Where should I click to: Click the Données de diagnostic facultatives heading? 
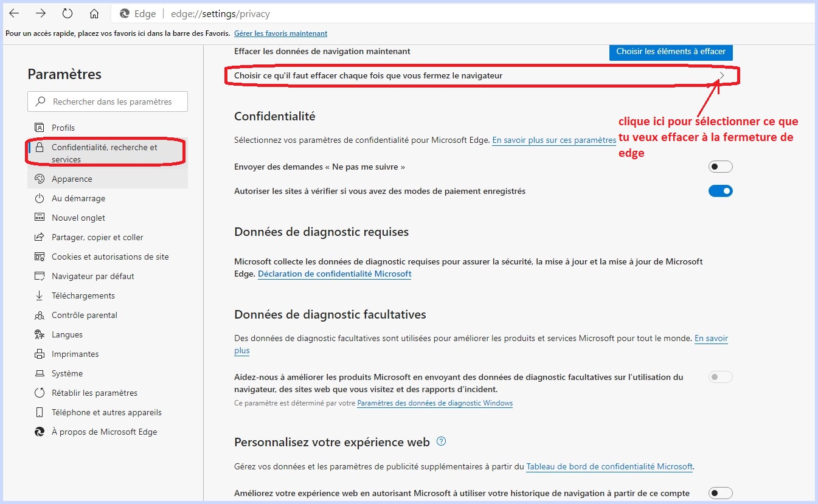coord(330,315)
